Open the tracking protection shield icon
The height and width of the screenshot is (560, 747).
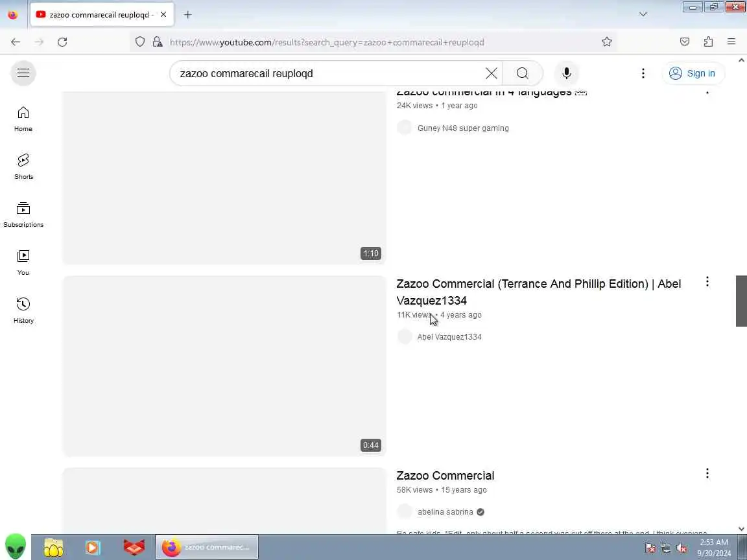pos(139,42)
